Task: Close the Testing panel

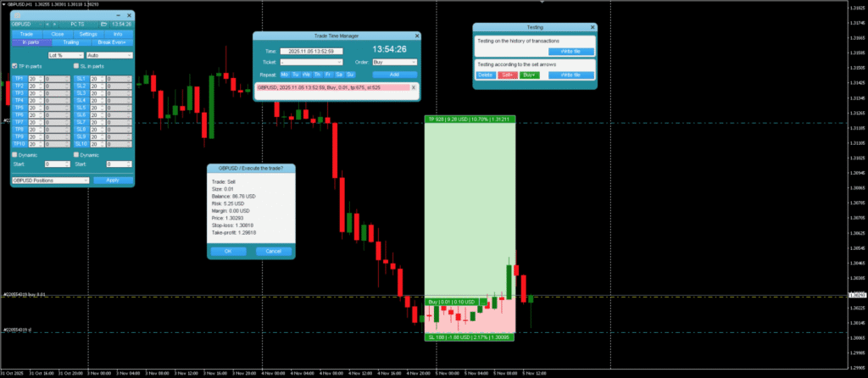Action: click(591, 27)
